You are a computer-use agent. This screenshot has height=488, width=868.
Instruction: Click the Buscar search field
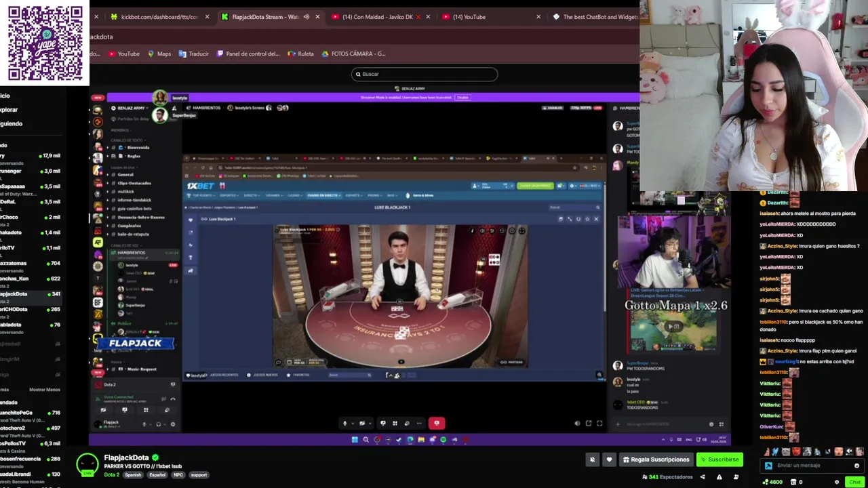[425, 74]
